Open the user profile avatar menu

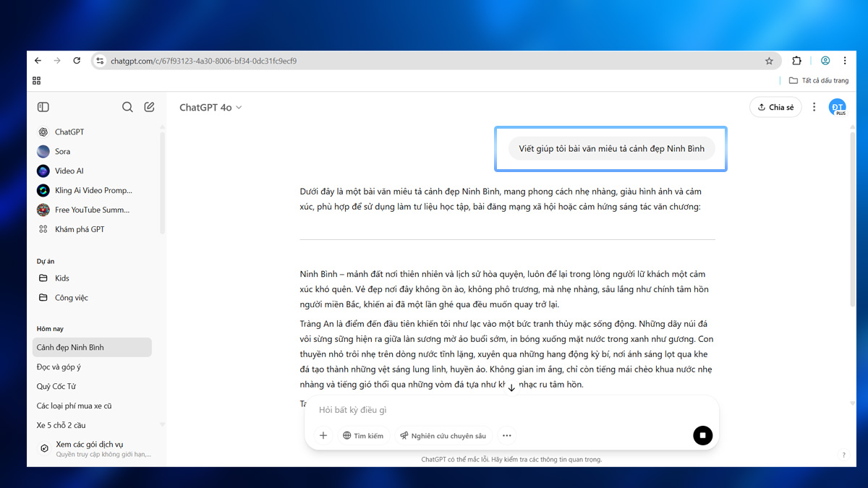837,108
